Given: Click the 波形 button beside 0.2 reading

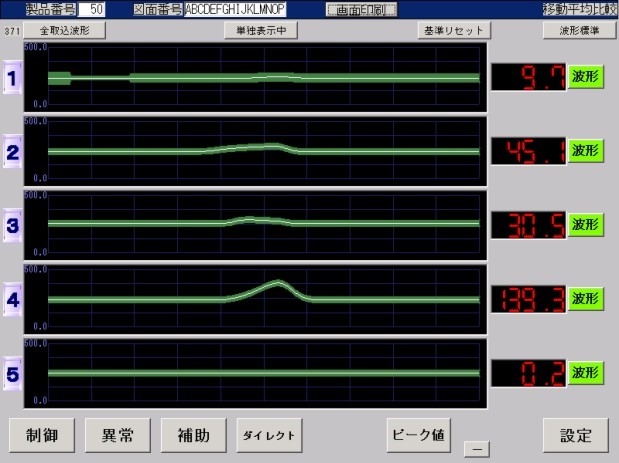Looking at the screenshot, I should click(x=586, y=373).
